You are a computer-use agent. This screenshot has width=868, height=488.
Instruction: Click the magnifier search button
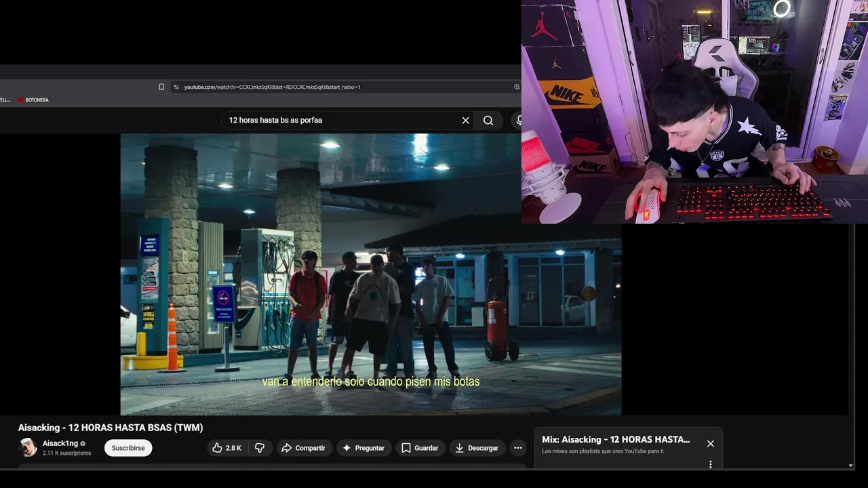(488, 120)
